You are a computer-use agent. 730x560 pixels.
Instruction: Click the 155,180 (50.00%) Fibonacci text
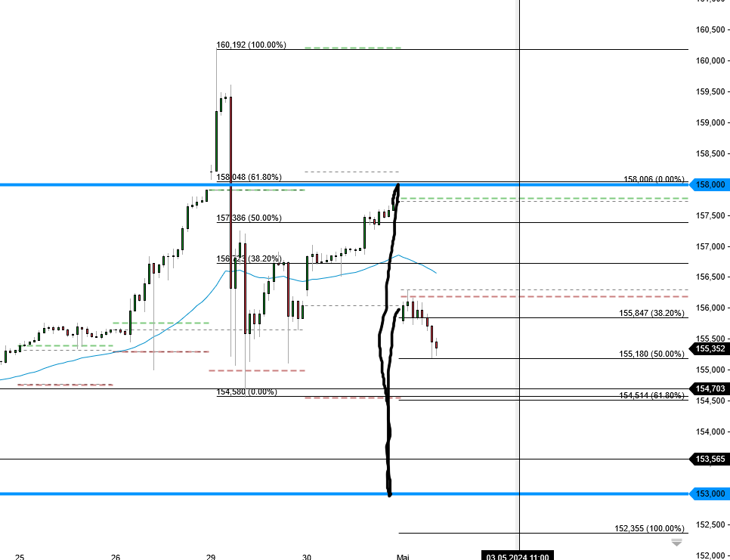coord(651,353)
